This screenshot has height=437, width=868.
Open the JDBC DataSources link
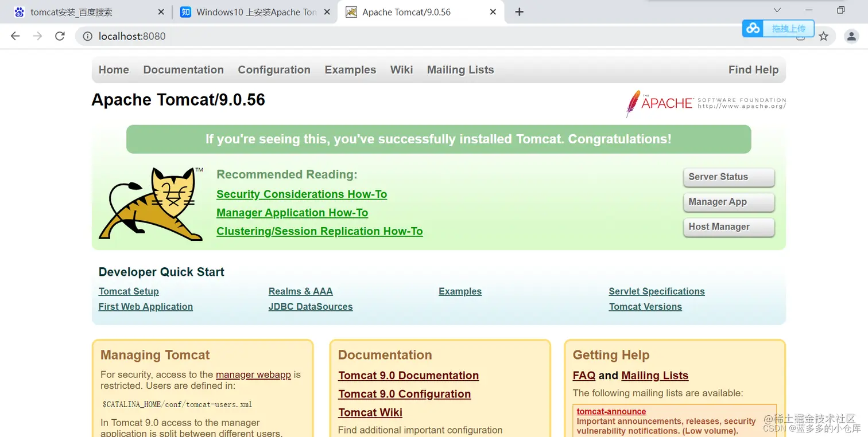pyautogui.click(x=311, y=307)
